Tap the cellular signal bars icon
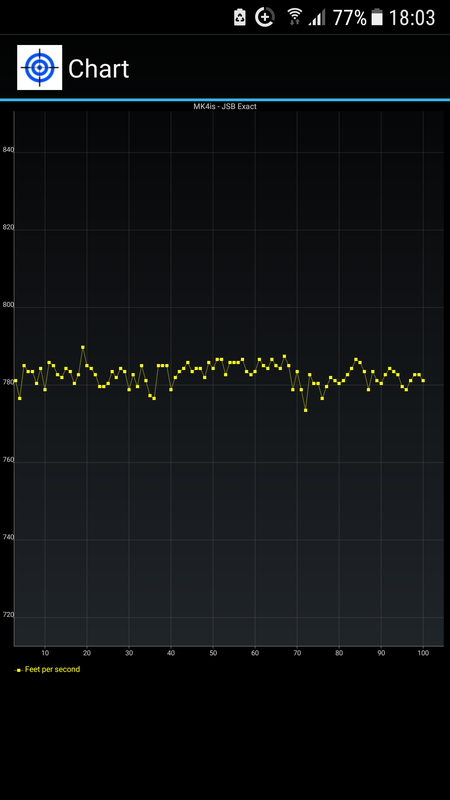This screenshot has height=800, width=450. (317, 17)
